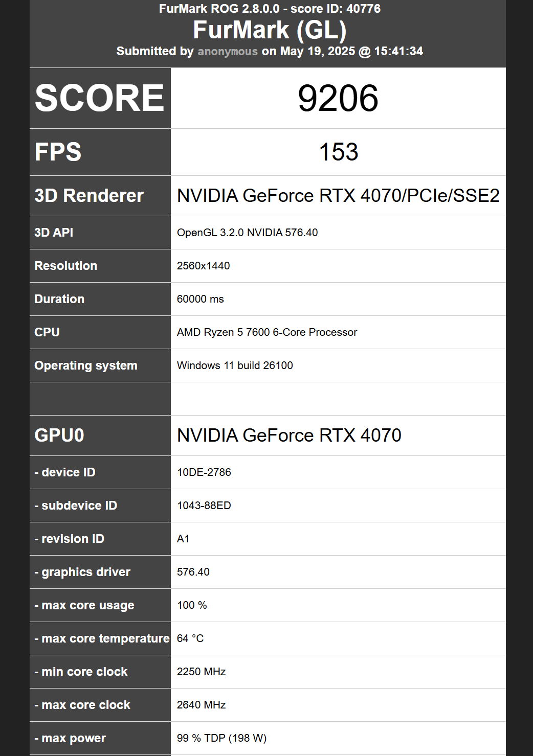The image size is (533, 756).
Task: Select the resolution value 2560x1440
Action: coord(203,266)
